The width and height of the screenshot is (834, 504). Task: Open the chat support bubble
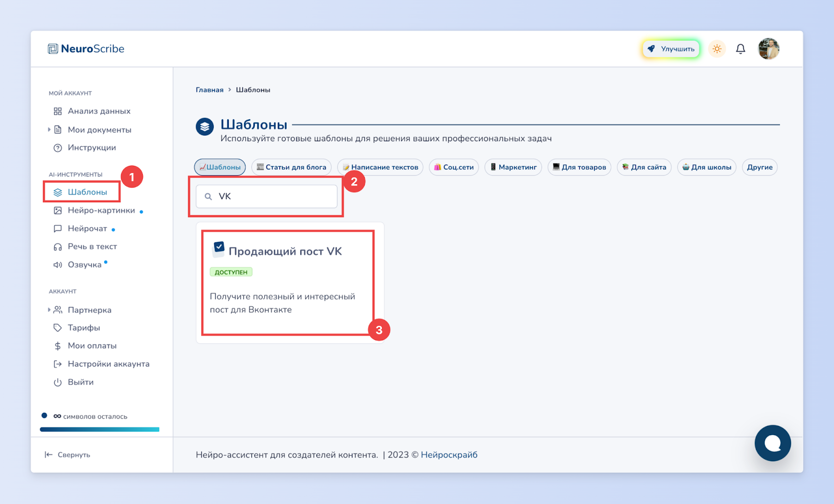(x=772, y=443)
